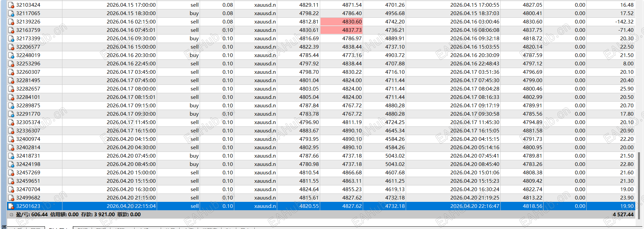Click the 盈/亏: 606.44 summary text
This screenshot has width=644, height=229.
coord(32,215)
